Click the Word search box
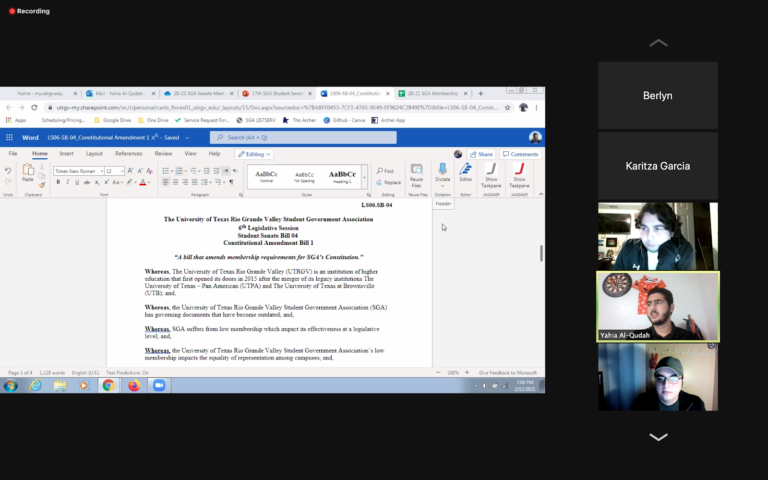The image size is (768, 480). [303, 138]
